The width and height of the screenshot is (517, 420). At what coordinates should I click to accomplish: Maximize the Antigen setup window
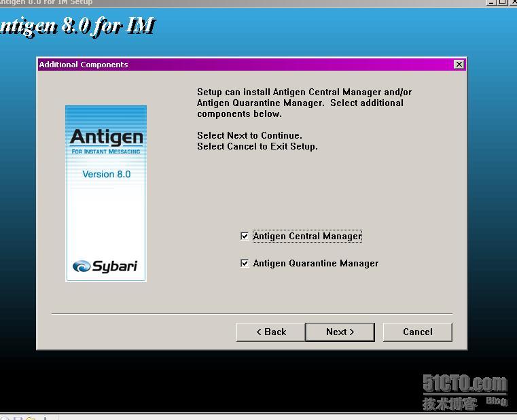pyautogui.click(x=502, y=2)
